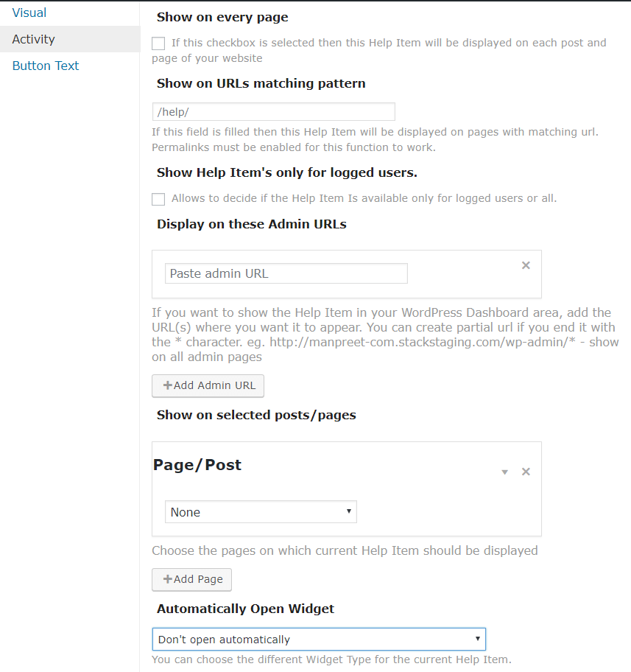Image resolution: width=631 pixels, height=672 pixels.
Task: Remove the admin URL row with X icon
Action: pos(526,265)
